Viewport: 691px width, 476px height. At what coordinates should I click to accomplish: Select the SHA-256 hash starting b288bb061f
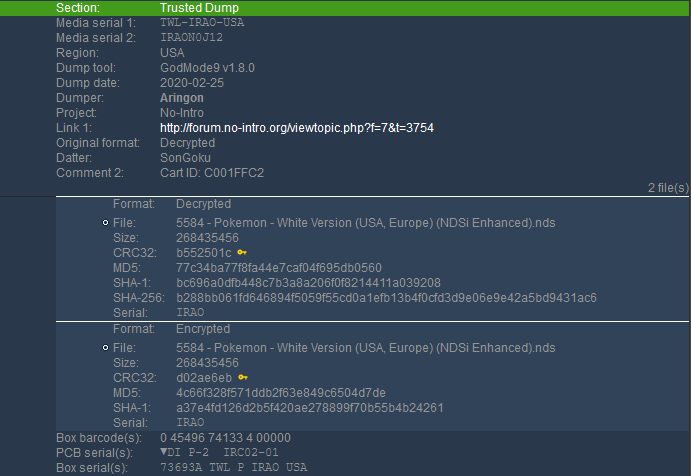tap(386, 298)
